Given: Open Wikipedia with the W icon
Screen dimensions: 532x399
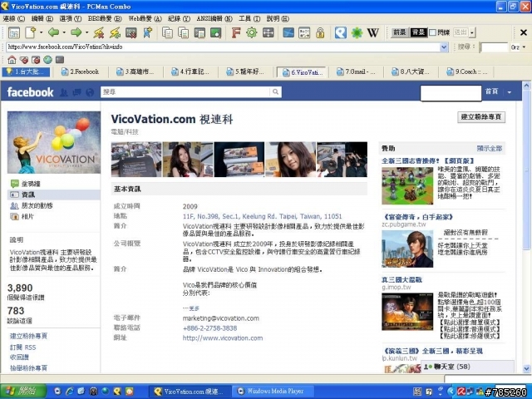Looking at the screenshot, I should pyautogui.click(x=373, y=32).
